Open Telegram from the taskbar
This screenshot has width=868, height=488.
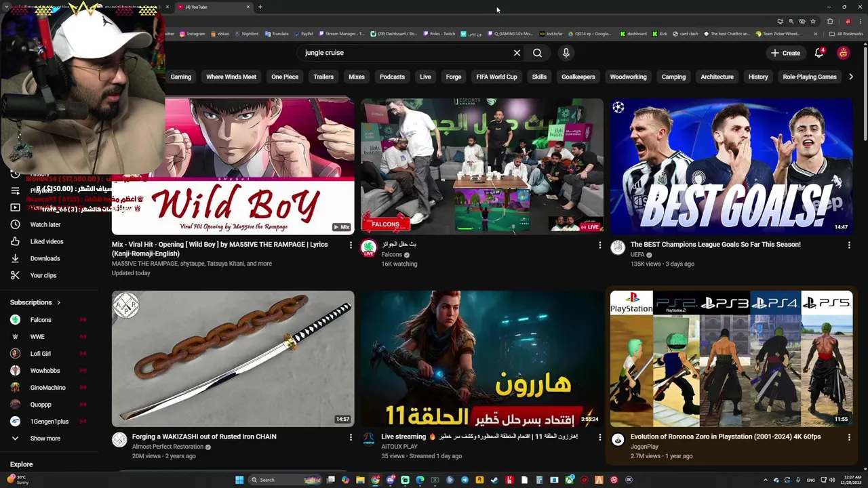point(465,480)
